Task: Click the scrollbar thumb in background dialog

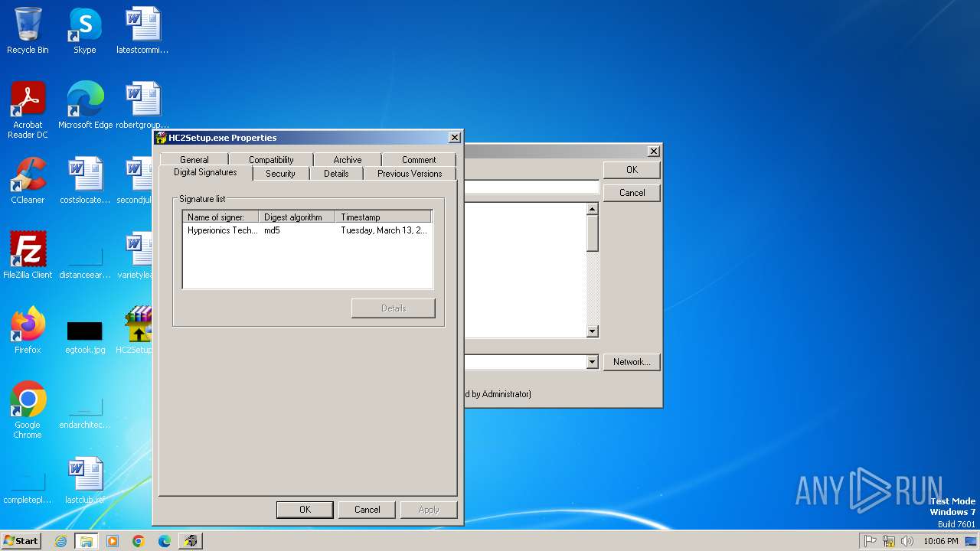Action: tap(592, 233)
